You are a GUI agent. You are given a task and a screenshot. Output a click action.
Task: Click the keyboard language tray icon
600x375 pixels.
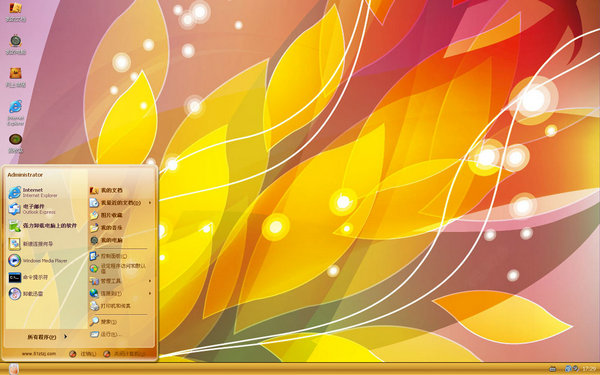(x=553, y=369)
